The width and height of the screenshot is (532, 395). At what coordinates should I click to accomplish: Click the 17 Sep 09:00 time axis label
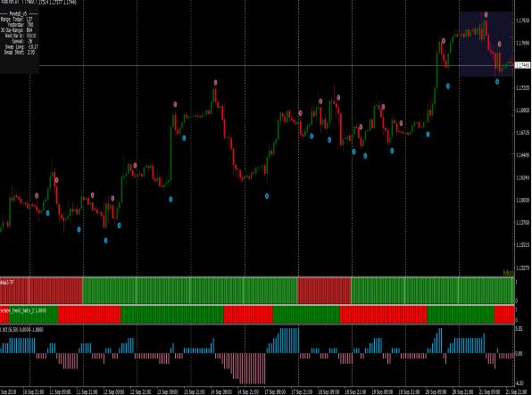[275, 391]
